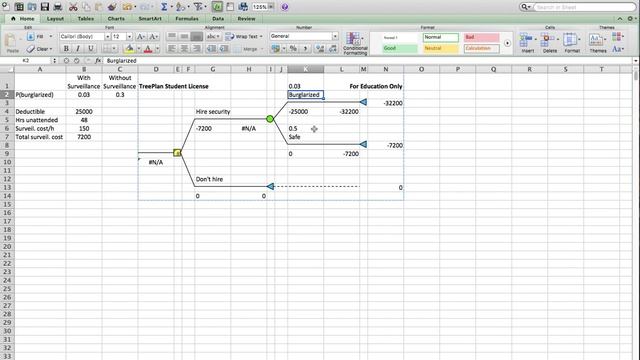This screenshot has width=640, height=360.
Task: Click the Save floppy disk icon
Action: pos(44,7)
